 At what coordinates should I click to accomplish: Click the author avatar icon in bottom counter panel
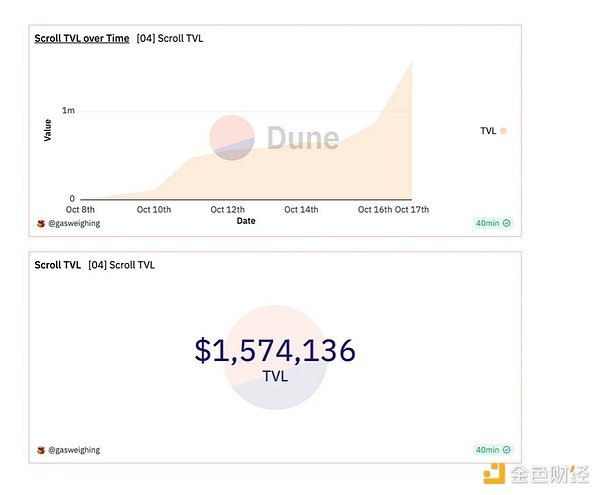pos(41,450)
